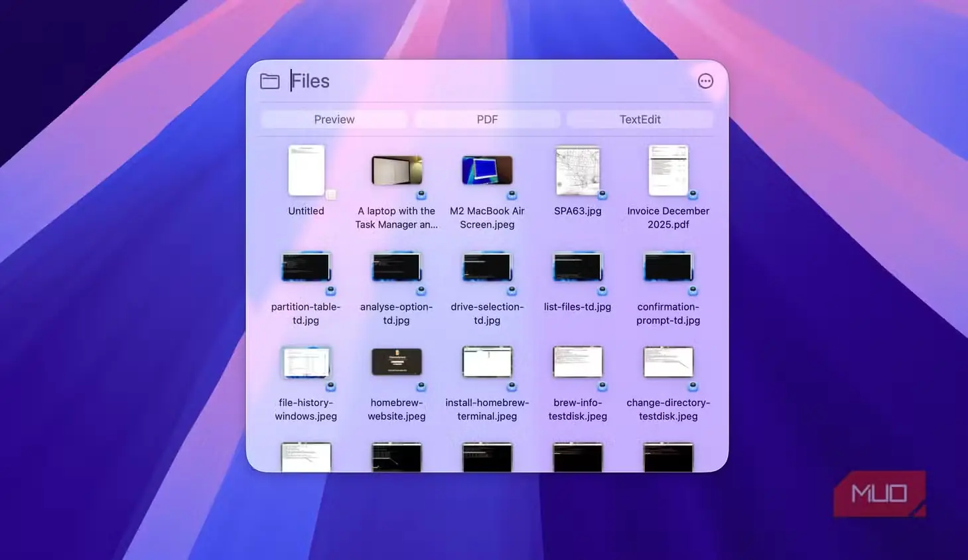Click the Preview badge on file-history-windows.jpeg
968x560 pixels.
click(330, 386)
